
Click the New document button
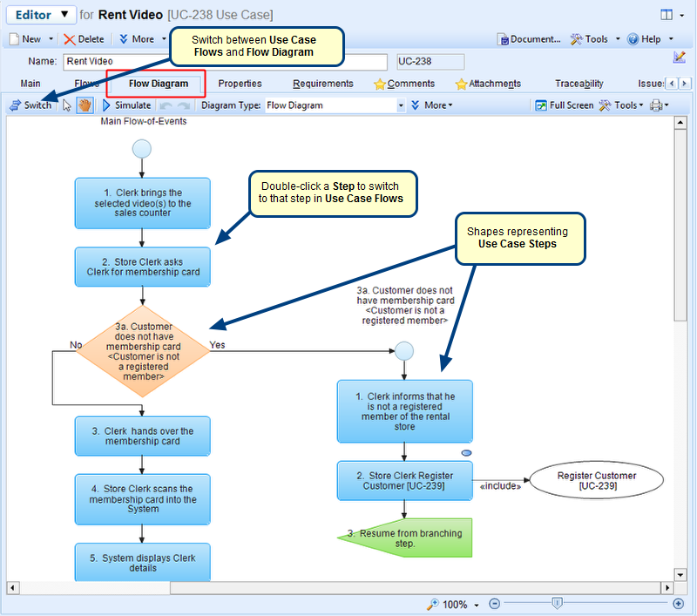[26, 39]
